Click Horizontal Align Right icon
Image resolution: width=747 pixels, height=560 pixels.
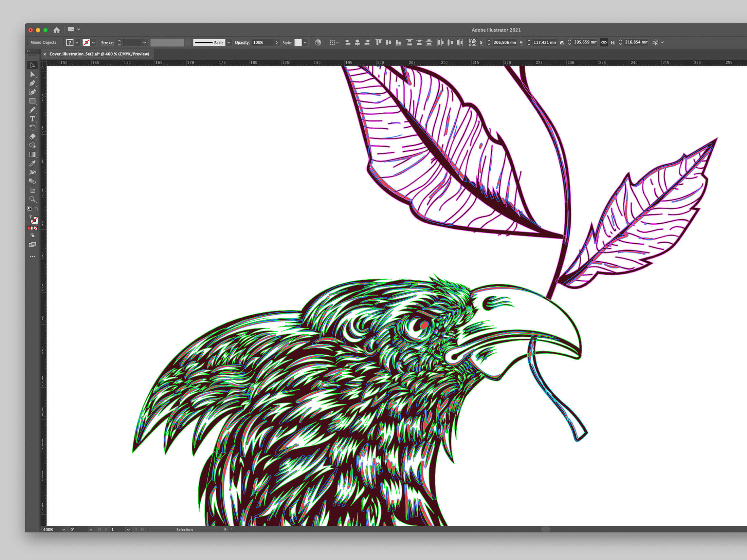(367, 42)
